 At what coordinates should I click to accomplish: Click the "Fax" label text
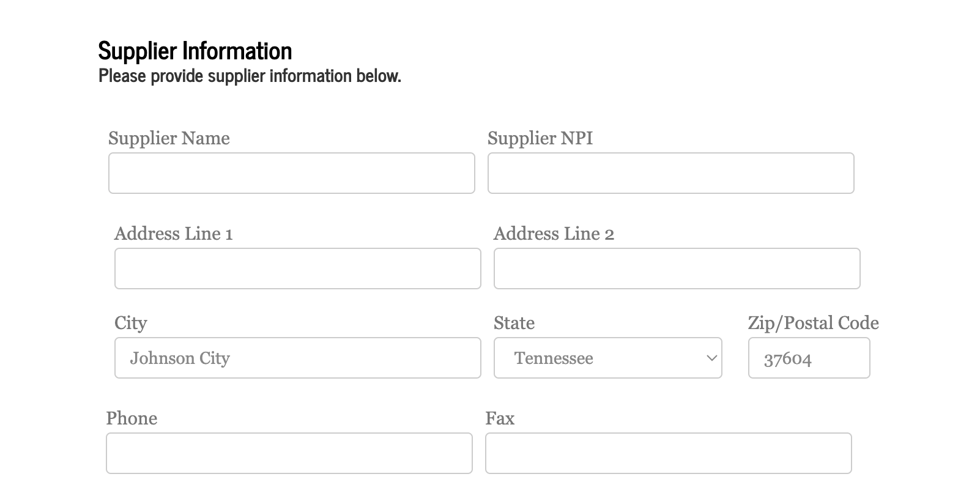coord(500,418)
